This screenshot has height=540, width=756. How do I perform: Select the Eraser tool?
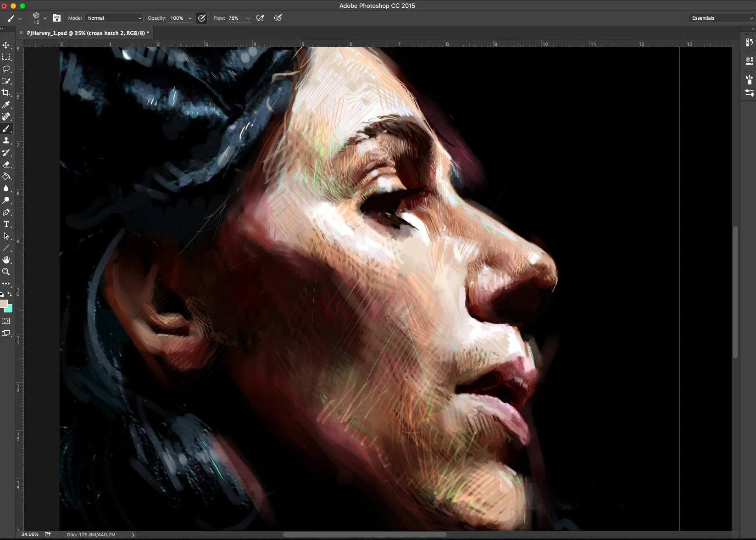[x=6, y=164]
